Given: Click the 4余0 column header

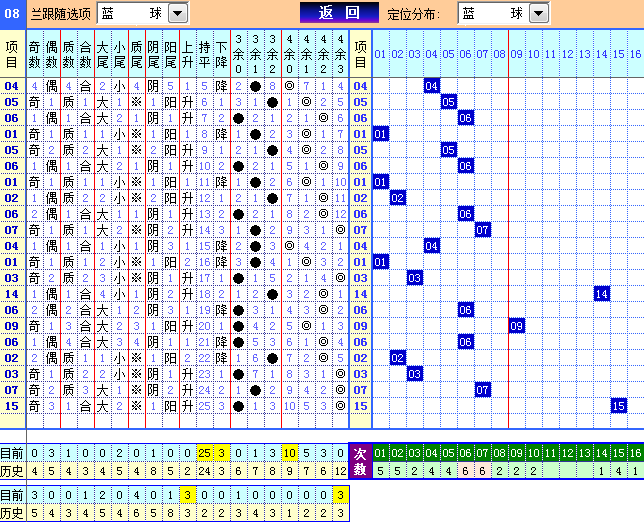Looking at the screenshot, I should point(290,54).
